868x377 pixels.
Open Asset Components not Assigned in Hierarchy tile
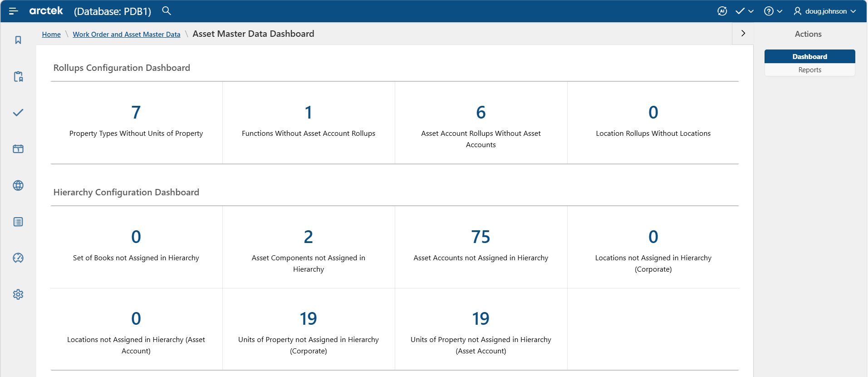click(x=309, y=247)
